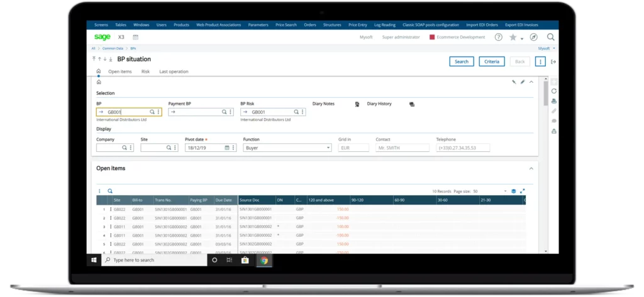Click the Windows taskbar search box
The image size is (644, 297).
(154, 260)
